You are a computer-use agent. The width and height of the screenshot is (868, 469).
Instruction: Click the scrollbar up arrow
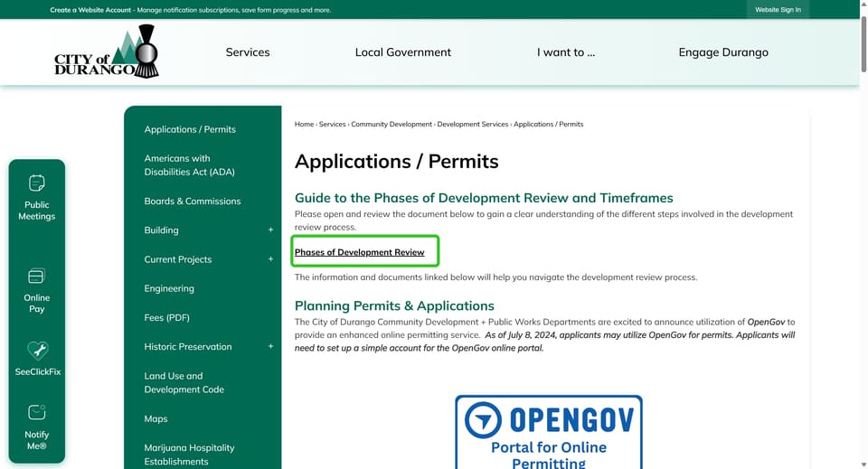click(863, 4)
